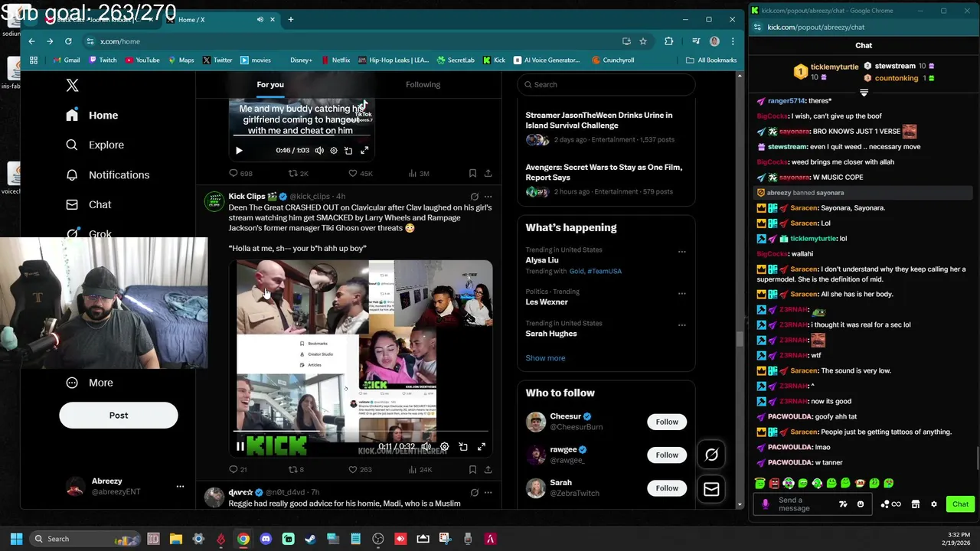Screen dimensions: 980x551
Task: Open more options on Kick Clips post
Action: [488, 197]
